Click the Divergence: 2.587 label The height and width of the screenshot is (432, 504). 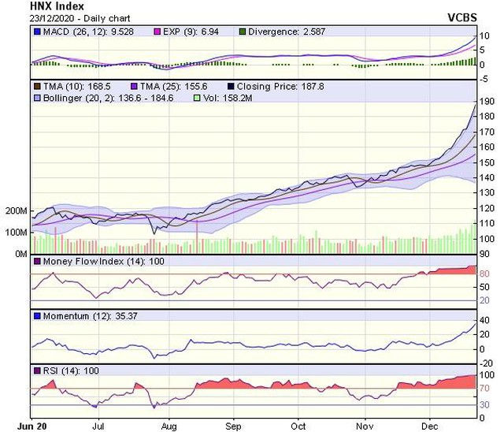(x=287, y=32)
